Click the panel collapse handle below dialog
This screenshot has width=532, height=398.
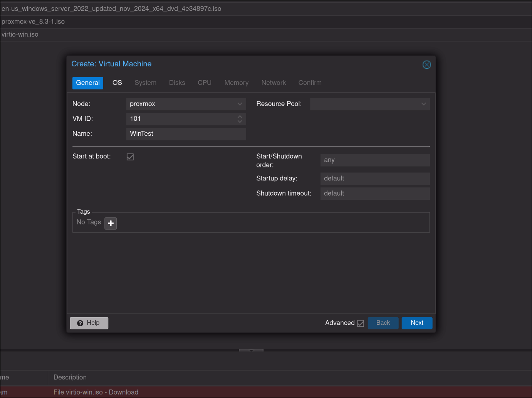coord(251,351)
